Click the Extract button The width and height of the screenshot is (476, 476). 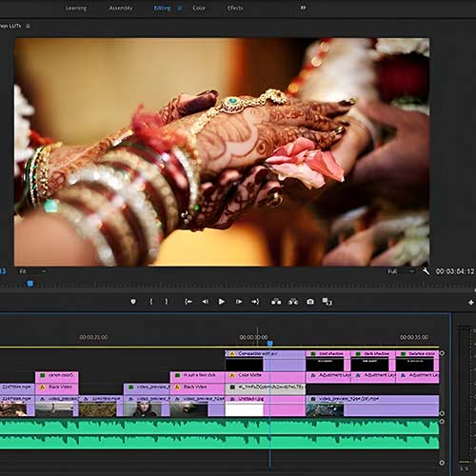coord(293,302)
